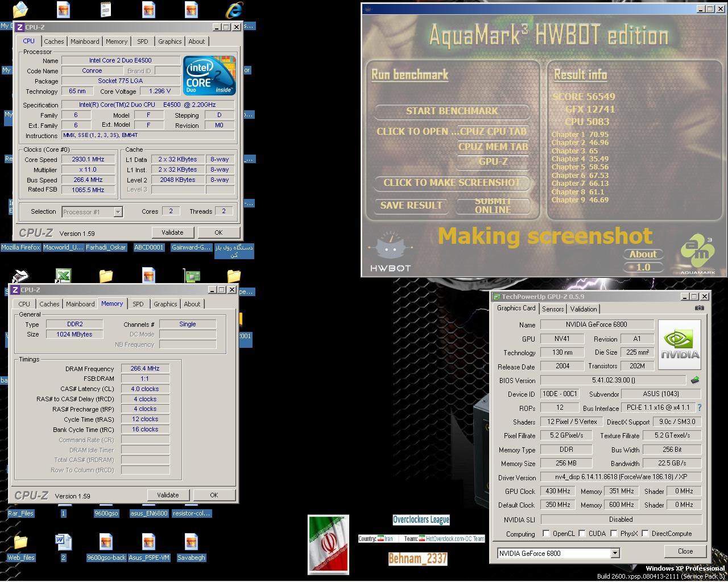The height and width of the screenshot is (582, 728).
Task: Select the Gainward-G... desktop label
Action: pyautogui.click(x=191, y=247)
